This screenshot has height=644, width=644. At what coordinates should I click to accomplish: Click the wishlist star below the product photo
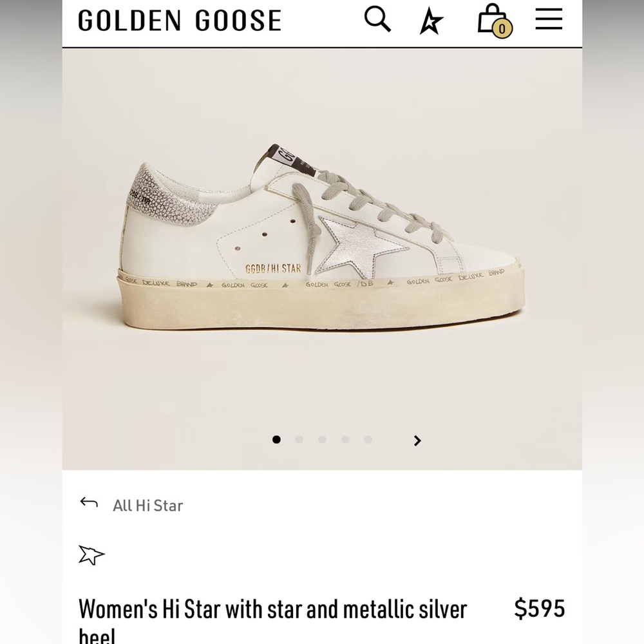pos(91,553)
